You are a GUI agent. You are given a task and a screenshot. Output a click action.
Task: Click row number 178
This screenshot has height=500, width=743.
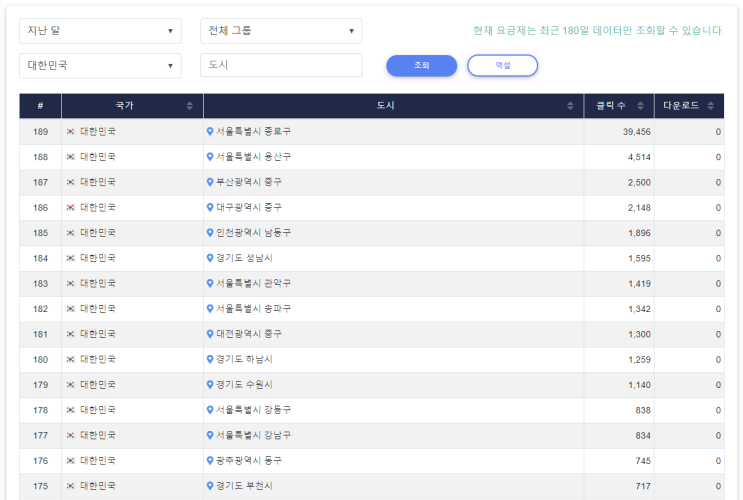coord(40,410)
